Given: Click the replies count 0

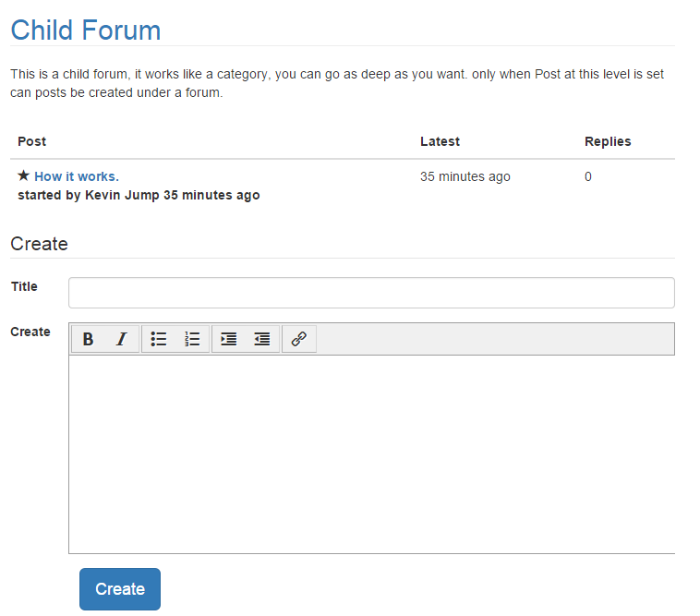Looking at the screenshot, I should (588, 176).
